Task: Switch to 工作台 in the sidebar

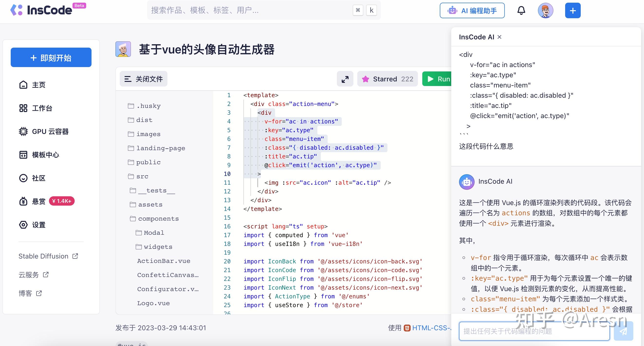Action: (x=42, y=108)
